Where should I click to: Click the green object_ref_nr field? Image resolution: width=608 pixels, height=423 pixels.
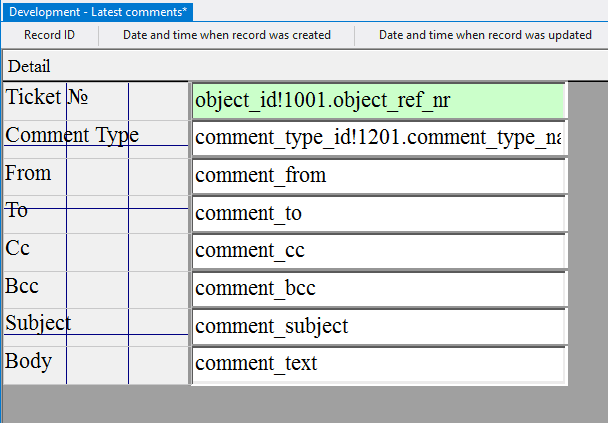coord(378,100)
